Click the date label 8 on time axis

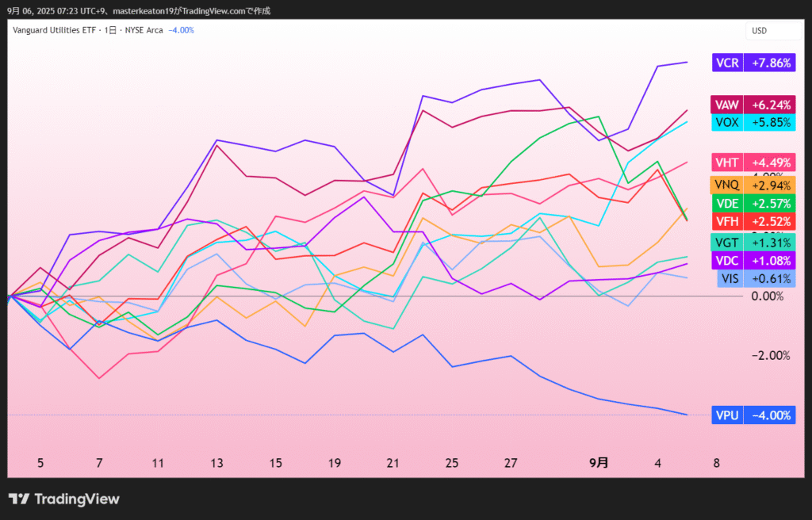717,463
